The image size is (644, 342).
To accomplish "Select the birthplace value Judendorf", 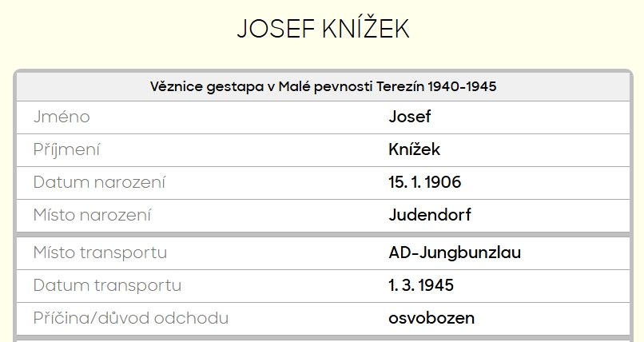I will click(430, 215).
